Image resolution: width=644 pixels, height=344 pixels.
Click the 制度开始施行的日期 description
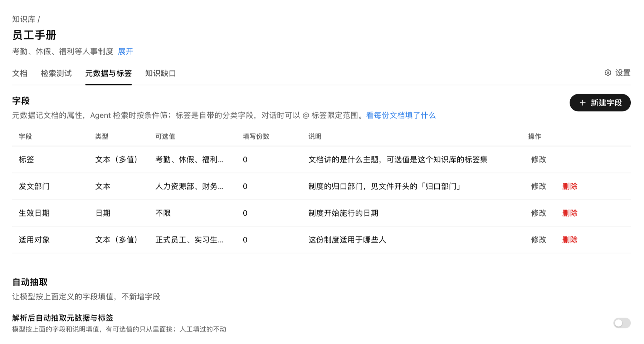coord(343,213)
